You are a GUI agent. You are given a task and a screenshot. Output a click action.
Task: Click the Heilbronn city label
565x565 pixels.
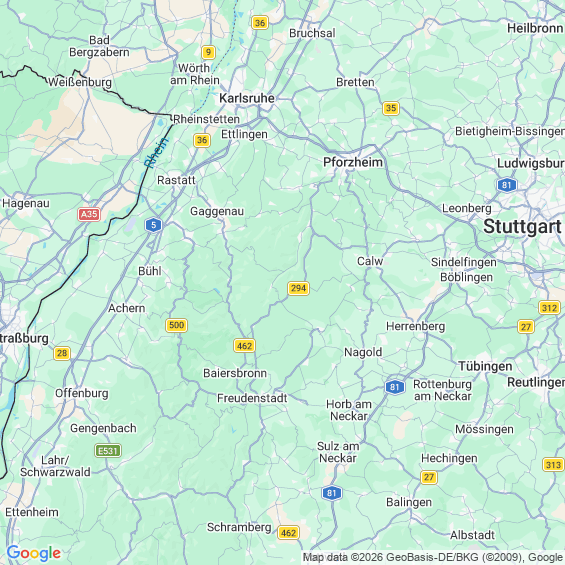click(x=535, y=28)
